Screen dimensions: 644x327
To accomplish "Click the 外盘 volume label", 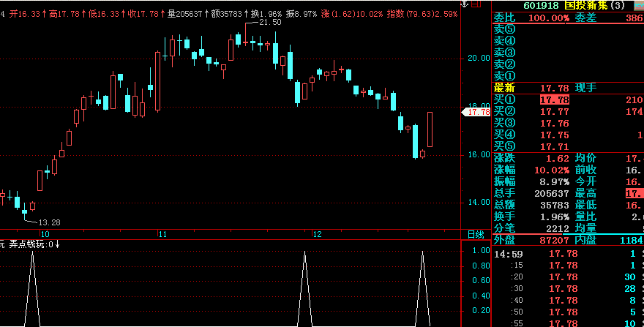I will 505,240.
